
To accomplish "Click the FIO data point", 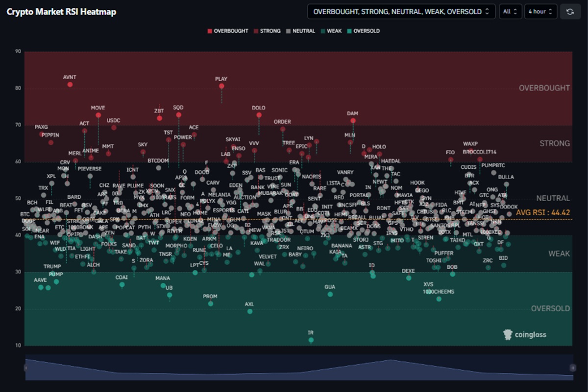I will [x=451, y=159].
